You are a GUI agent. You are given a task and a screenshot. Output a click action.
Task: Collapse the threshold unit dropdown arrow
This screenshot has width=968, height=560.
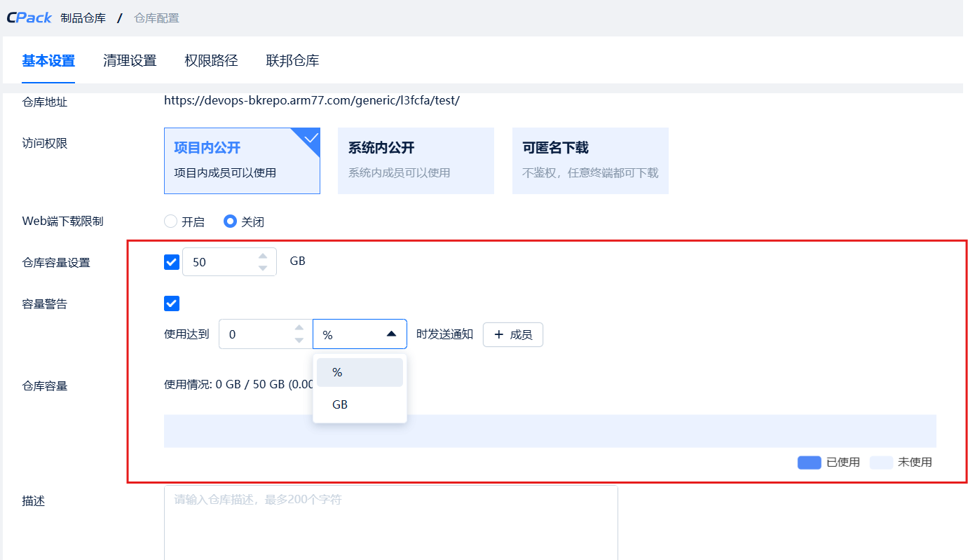391,334
